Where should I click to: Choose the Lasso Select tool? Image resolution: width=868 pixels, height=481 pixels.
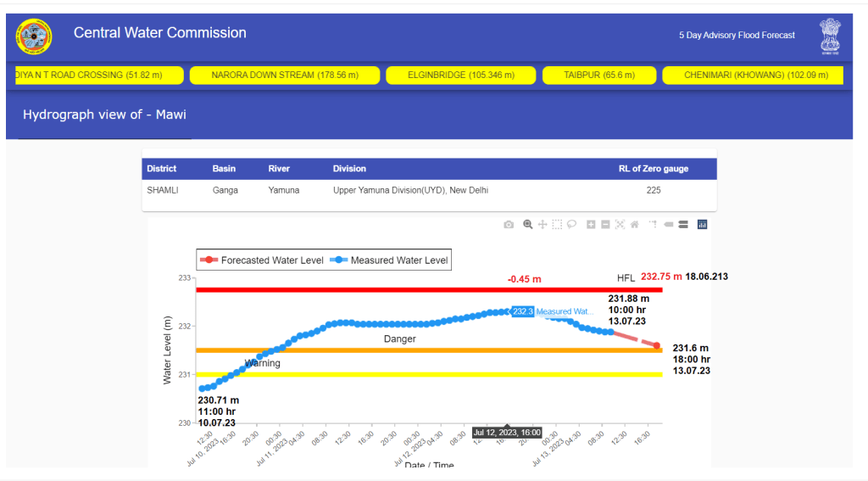tap(572, 225)
